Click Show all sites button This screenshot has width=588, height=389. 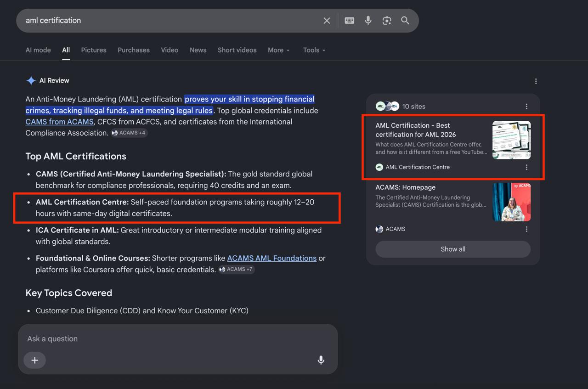(x=453, y=249)
